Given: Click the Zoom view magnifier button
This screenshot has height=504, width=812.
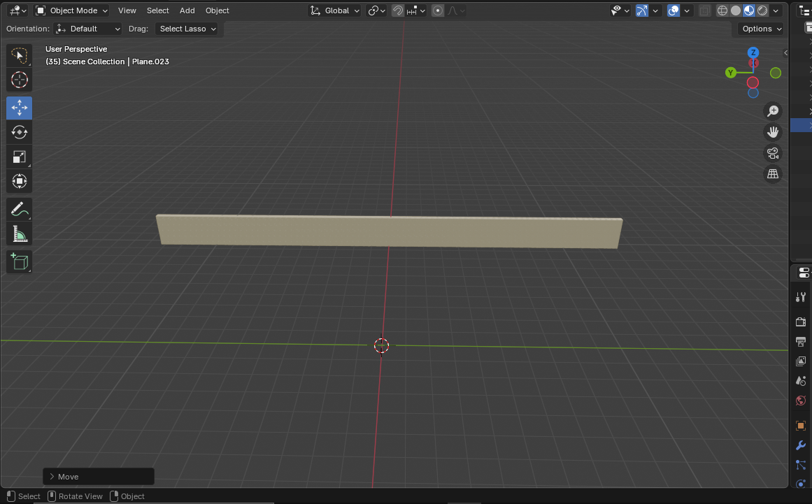Looking at the screenshot, I should [x=773, y=110].
